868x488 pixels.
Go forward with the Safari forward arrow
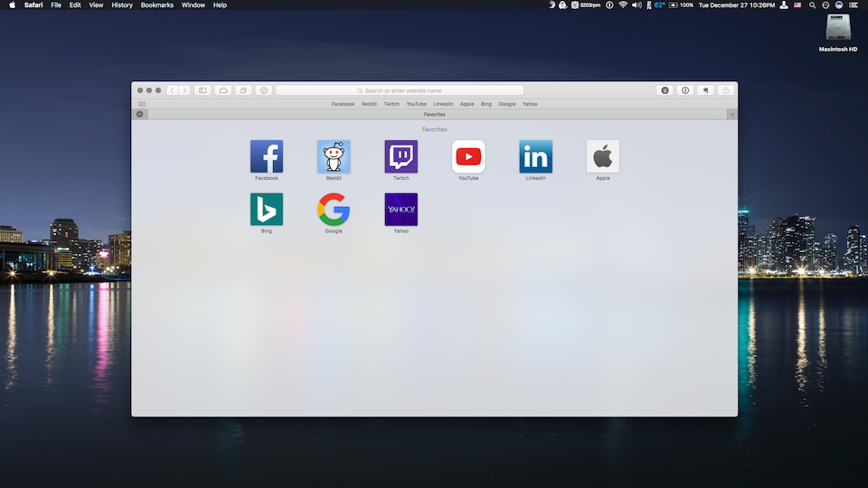coord(184,90)
